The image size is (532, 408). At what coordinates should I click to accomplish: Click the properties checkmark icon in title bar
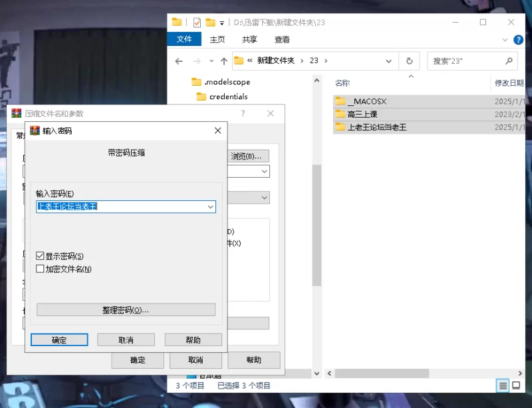coord(197,23)
